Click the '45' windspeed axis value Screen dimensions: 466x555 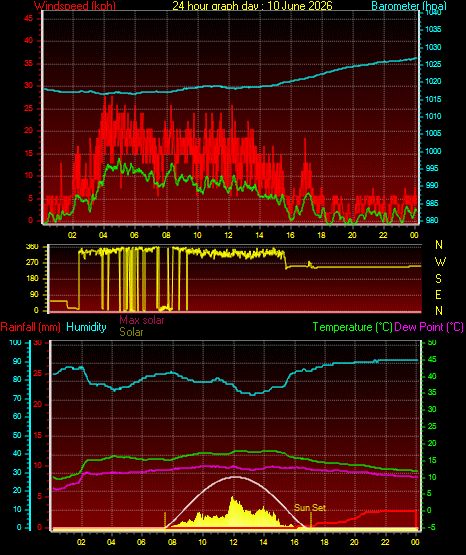tap(28, 18)
